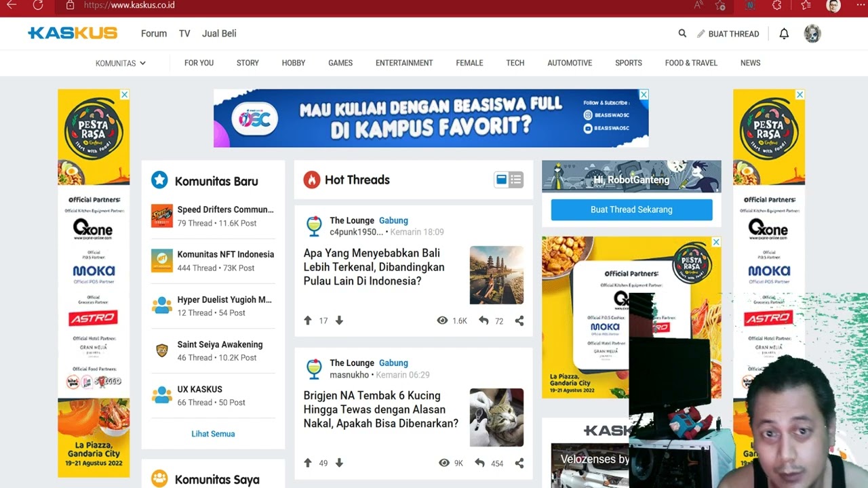Click the beasiswa OSC banner ad
868x488 pixels.
(431, 118)
